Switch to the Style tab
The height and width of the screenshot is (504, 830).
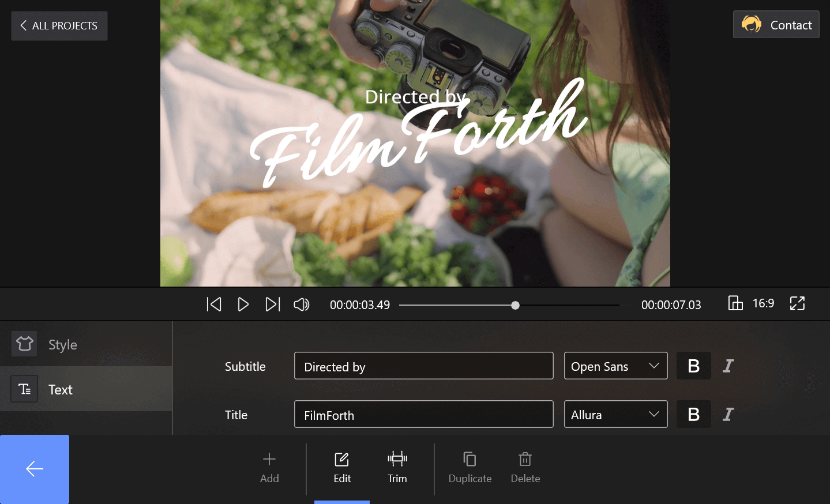(86, 344)
